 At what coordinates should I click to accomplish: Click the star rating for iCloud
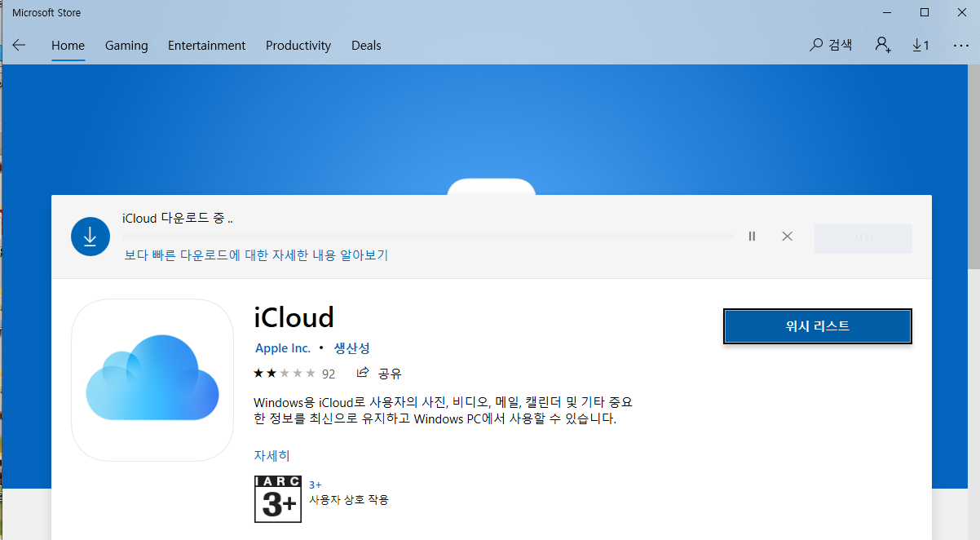[x=285, y=374]
